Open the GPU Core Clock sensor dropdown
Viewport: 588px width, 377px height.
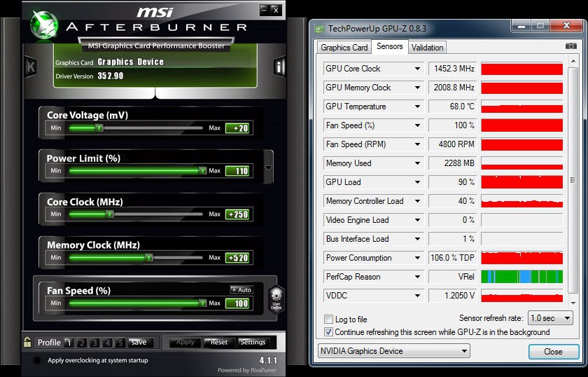tap(417, 69)
